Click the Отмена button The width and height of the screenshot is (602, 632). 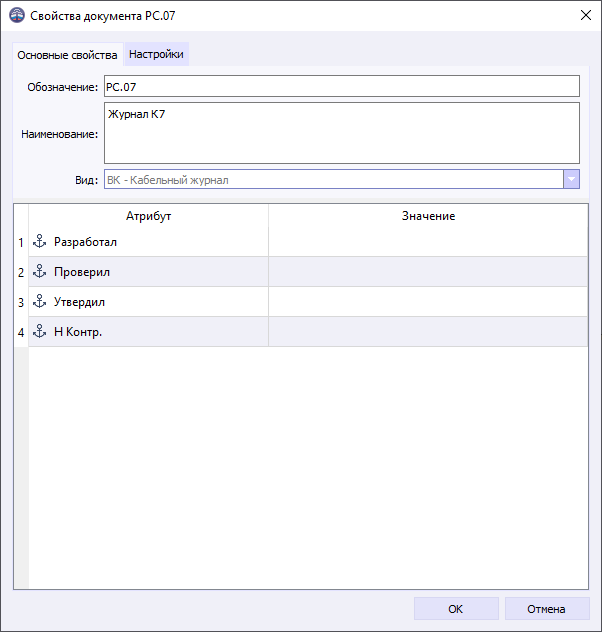point(547,609)
